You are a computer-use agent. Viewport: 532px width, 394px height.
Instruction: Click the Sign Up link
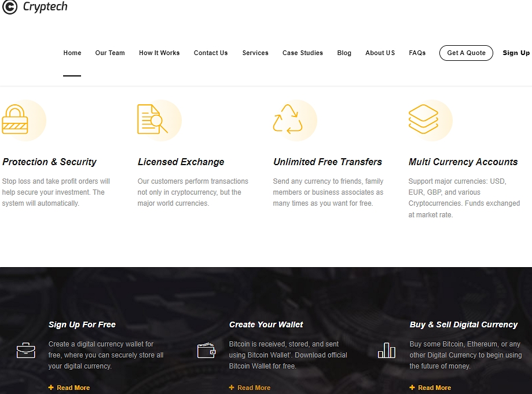516,53
